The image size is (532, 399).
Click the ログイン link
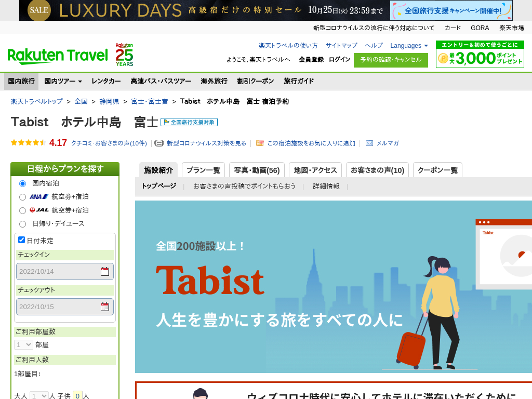[339, 59]
